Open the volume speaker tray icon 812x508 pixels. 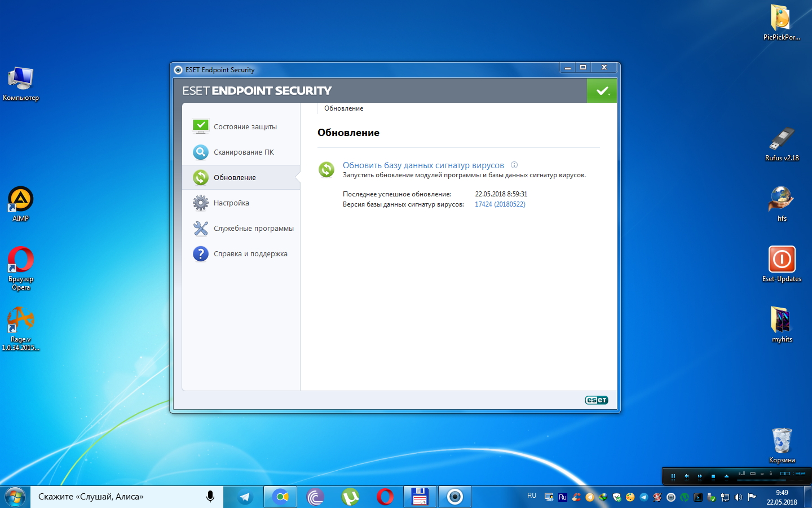738,497
